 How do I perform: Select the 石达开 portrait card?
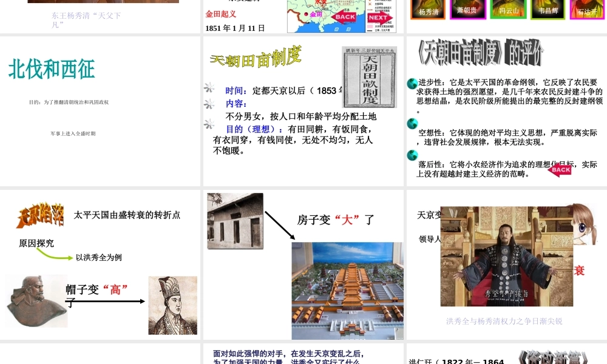click(x=587, y=9)
